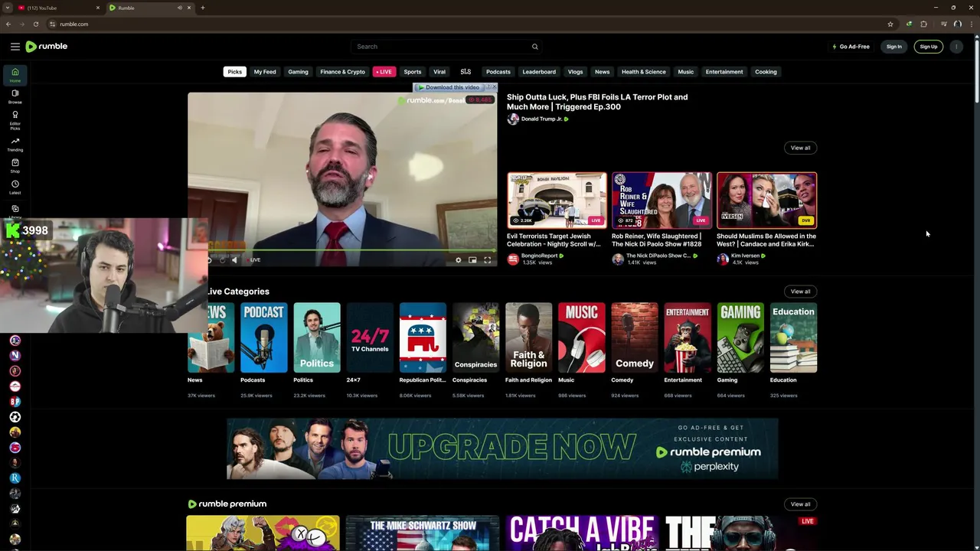The width and height of the screenshot is (980, 551).
Task: Click the Sign Up button
Action: click(928, 47)
